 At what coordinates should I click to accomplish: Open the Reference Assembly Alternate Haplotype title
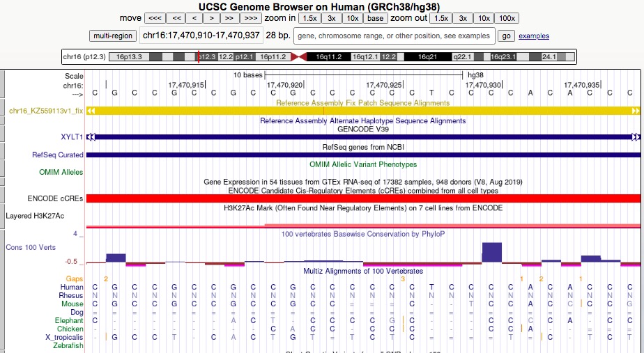[362, 120]
